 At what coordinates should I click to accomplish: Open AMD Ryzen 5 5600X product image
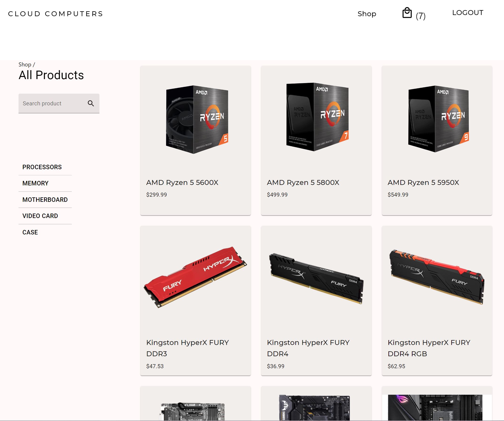pyautogui.click(x=197, y=119)
